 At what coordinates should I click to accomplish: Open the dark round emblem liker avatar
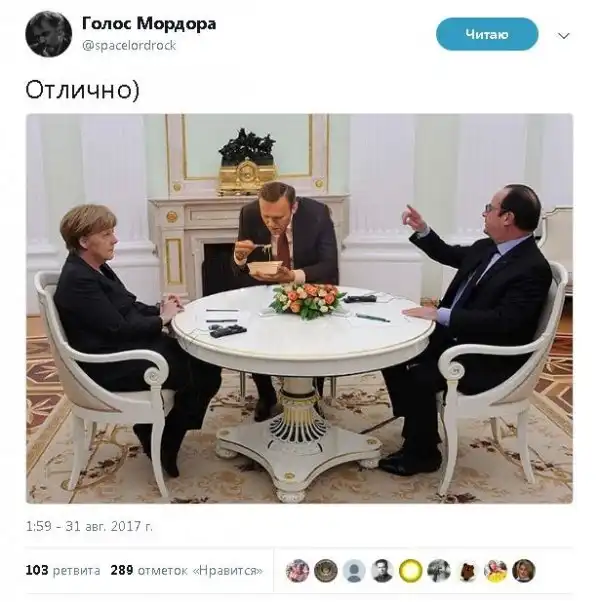coord(326,571)
